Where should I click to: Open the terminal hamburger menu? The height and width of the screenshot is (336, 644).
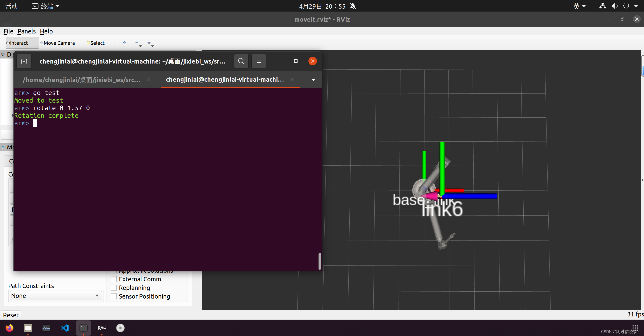pyautogui.click(x=259, y=61)
